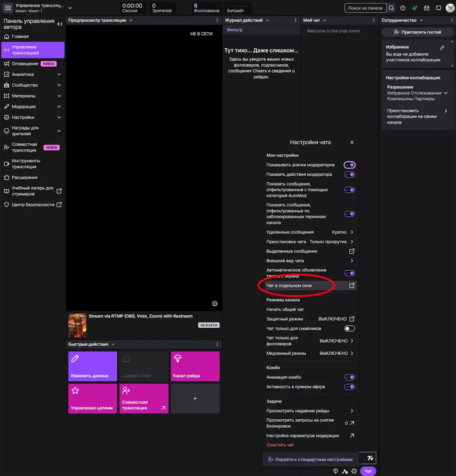The image size is (456, 476).
Task: Collapse the author dashboard sidebar
Action: tap(60, 24)
